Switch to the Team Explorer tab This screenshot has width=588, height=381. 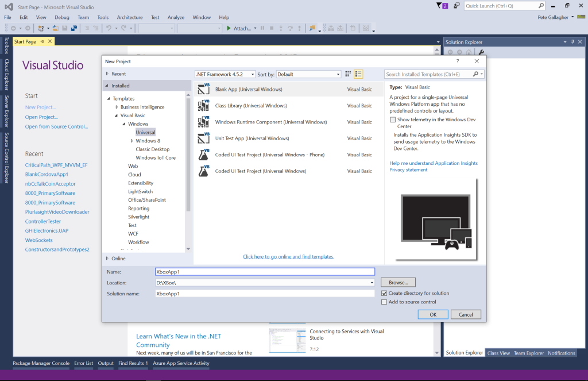pyautogui.click(x=528, y=353)
